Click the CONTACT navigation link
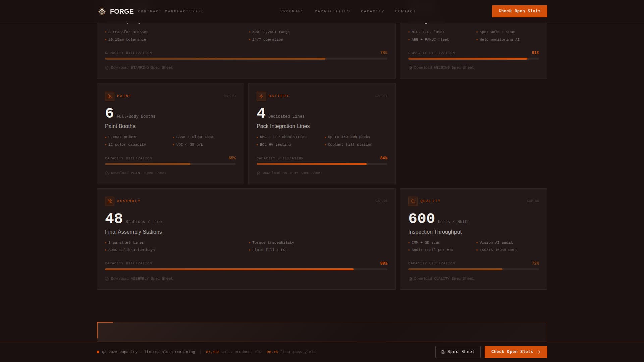644x362 pixels. coord(406,11)
